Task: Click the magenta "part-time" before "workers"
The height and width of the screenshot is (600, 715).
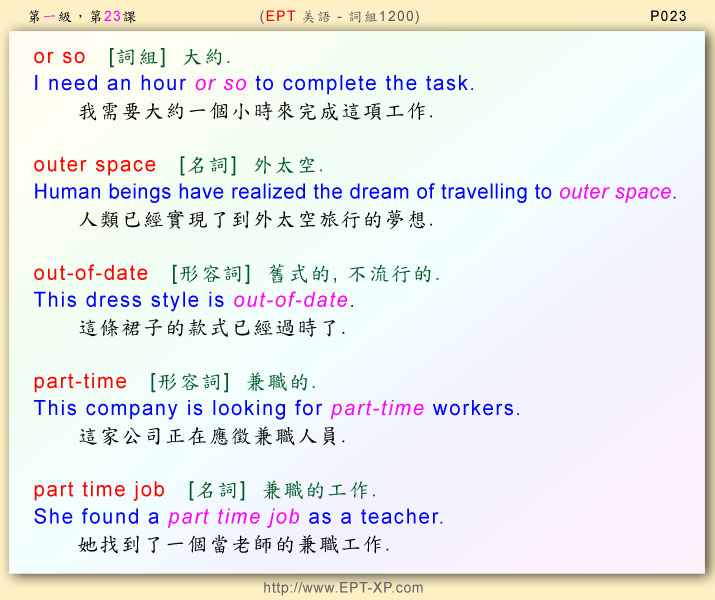Action: (x=377, y=408)
